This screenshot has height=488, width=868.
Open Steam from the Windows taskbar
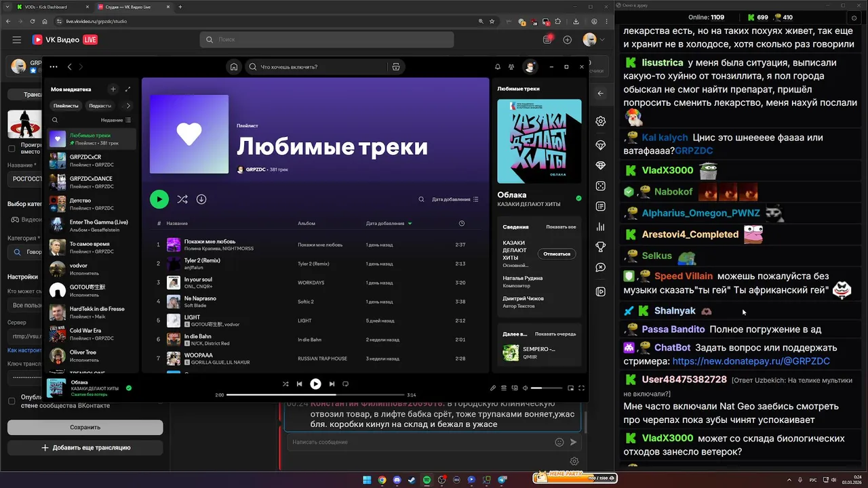click(412, 480)
